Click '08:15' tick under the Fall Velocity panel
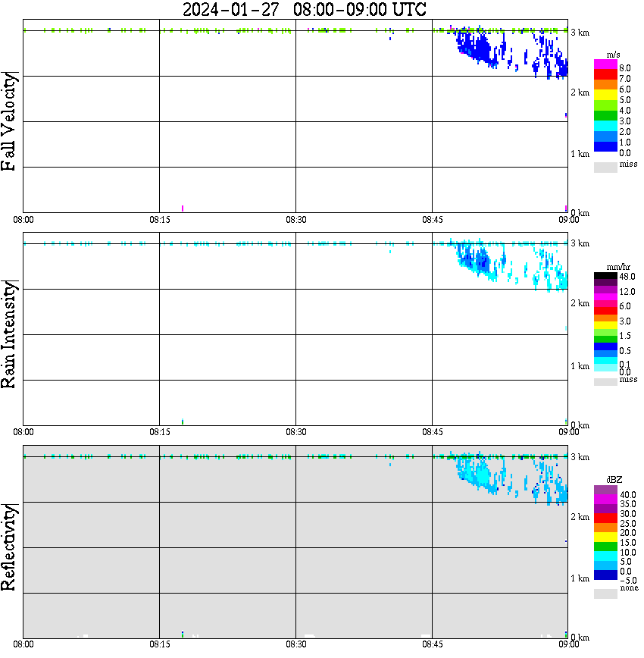This screenshot has width=644, height=658. pos(160,220)
